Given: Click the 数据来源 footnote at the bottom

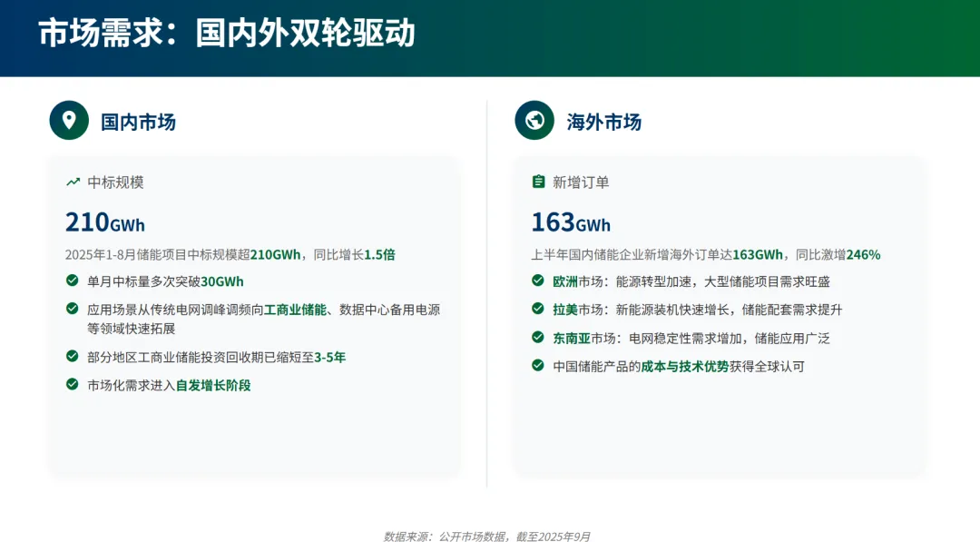Looking at the screenshot, I should (487, 537).
